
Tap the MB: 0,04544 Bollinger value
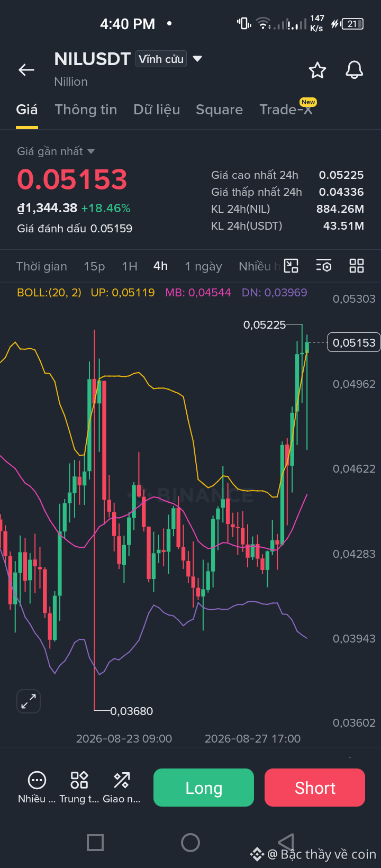198,293
